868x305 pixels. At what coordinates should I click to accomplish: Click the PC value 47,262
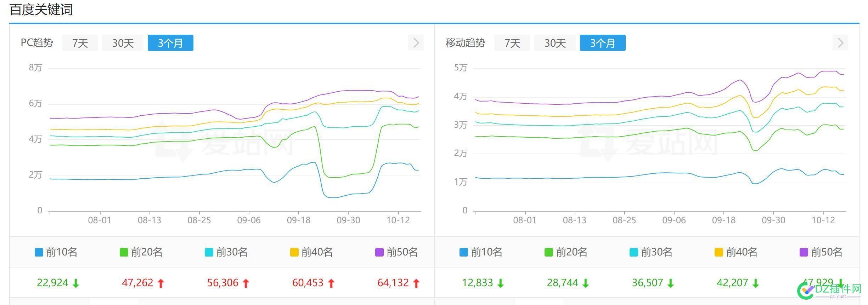coord(137,283)
